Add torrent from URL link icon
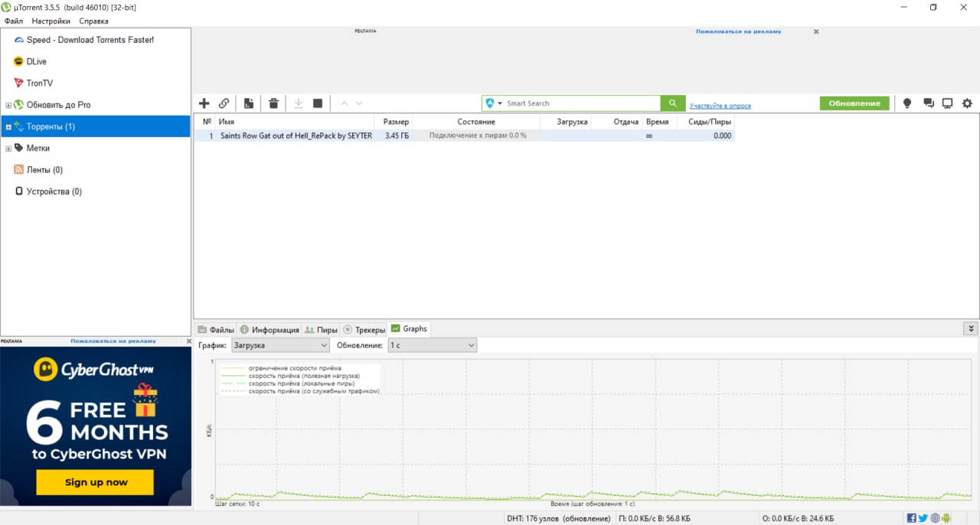 click(x=224, y=103)
